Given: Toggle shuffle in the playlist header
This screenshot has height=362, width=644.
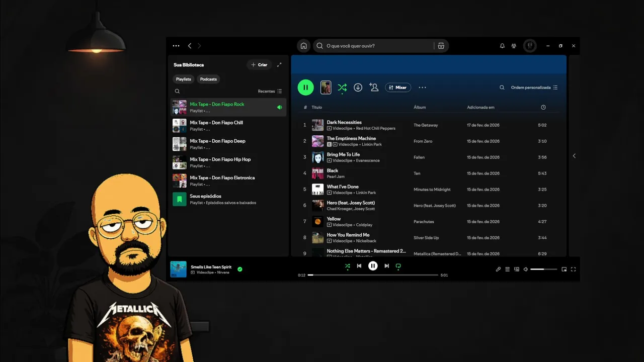Looking at the screenshot, I should coord(342,88).
